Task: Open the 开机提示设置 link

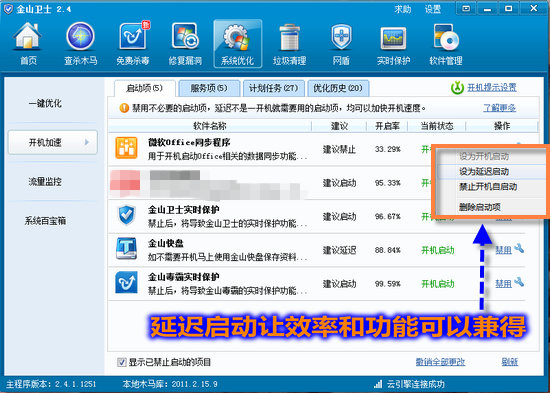Action: click(492, 87)
